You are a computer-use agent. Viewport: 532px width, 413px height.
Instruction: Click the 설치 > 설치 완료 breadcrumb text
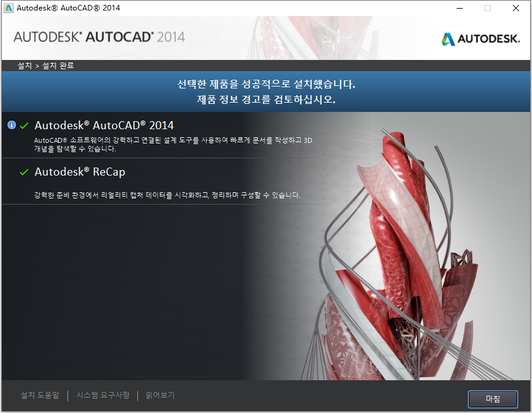point(46,66)
